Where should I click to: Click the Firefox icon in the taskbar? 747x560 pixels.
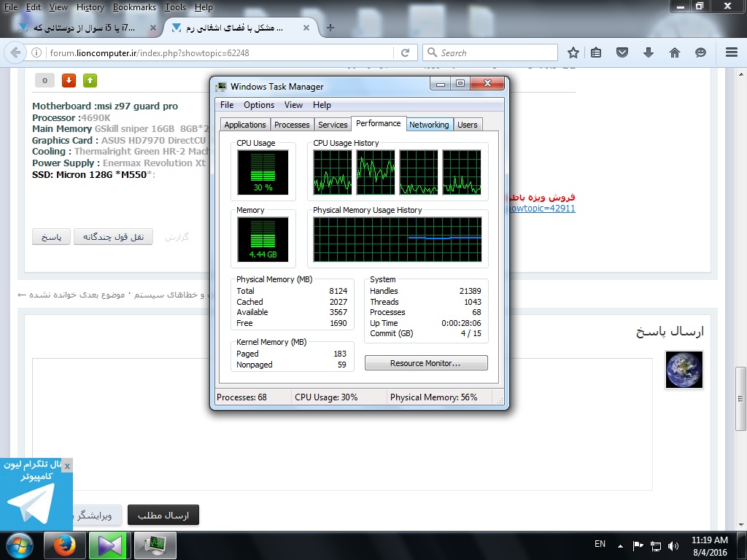tap(65, 545)
